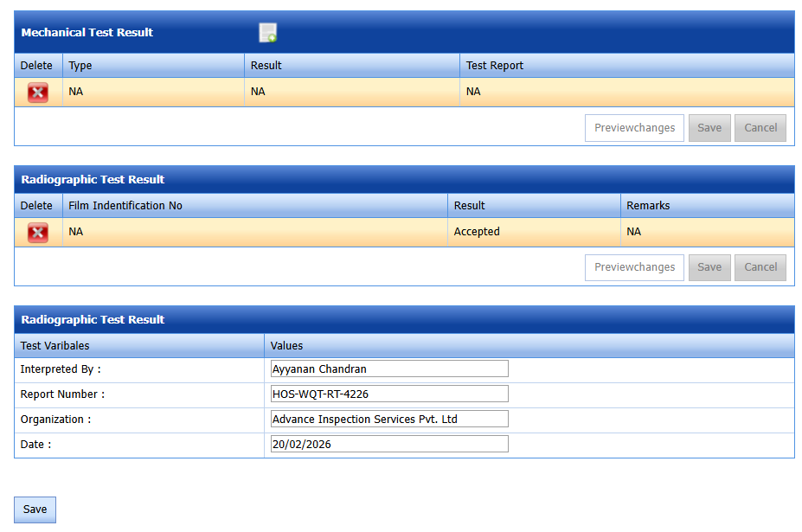
Task: Click the Test Report column header
Action: pos(495,66)
